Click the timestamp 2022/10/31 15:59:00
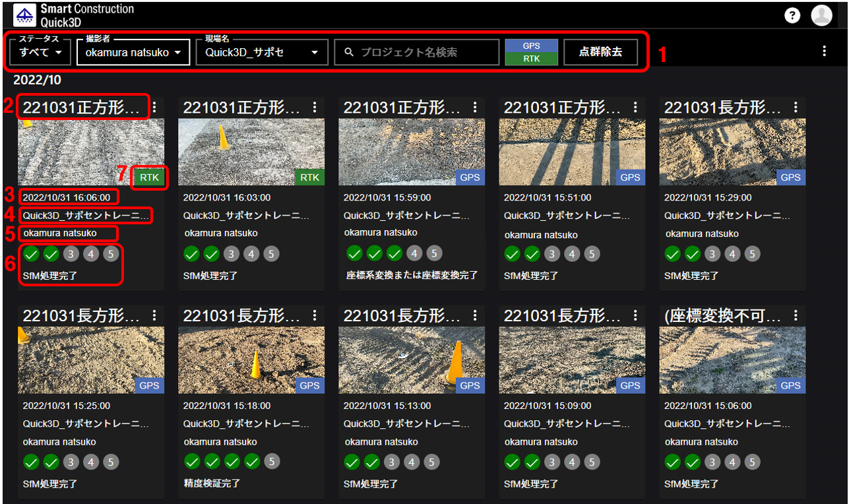849x504 pixels. coord(387,197)
